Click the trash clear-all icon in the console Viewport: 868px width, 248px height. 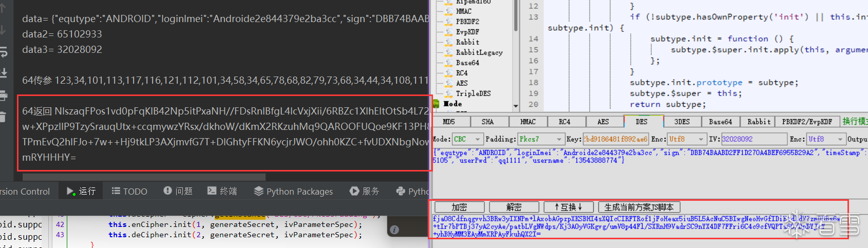pyautogui.click(x=3, y=117)
